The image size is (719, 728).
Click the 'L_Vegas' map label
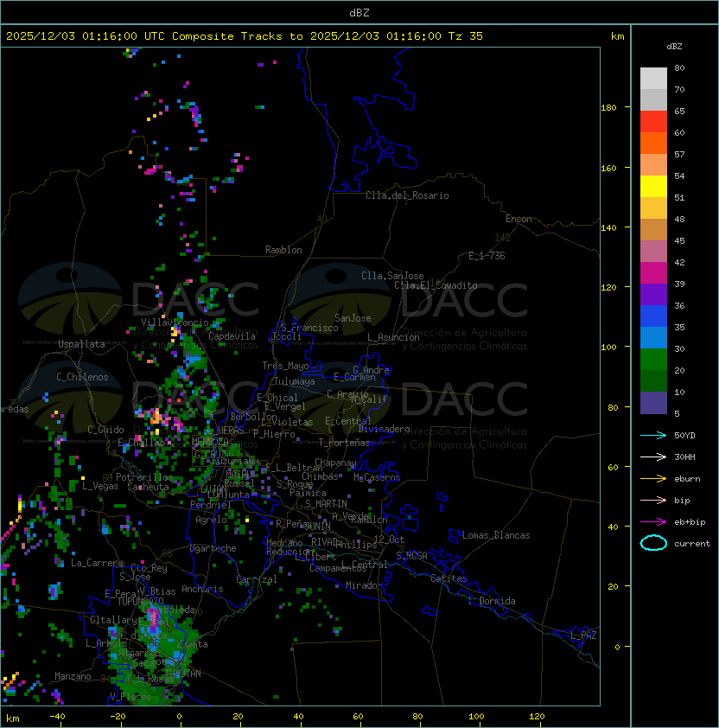tap(100, 486)
